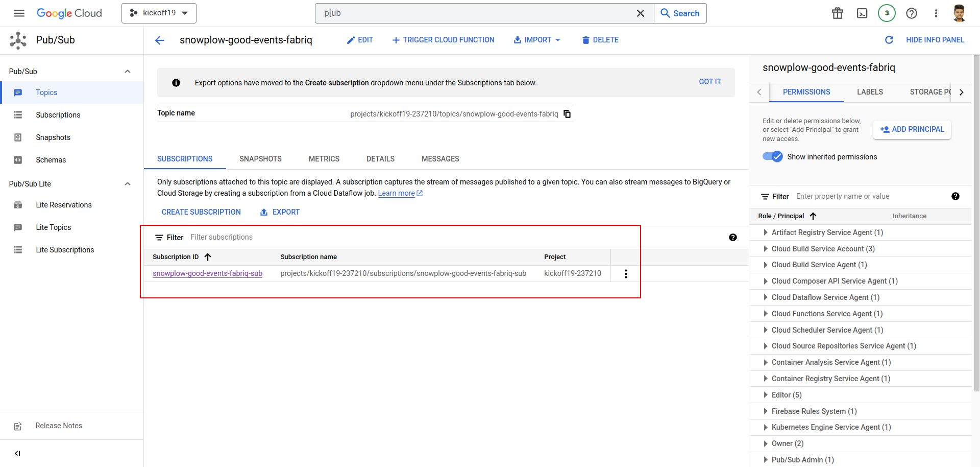Switch to the SNAPSHOTS tab
The height and width of the screenshot is (467, 980).
(260, 159)
